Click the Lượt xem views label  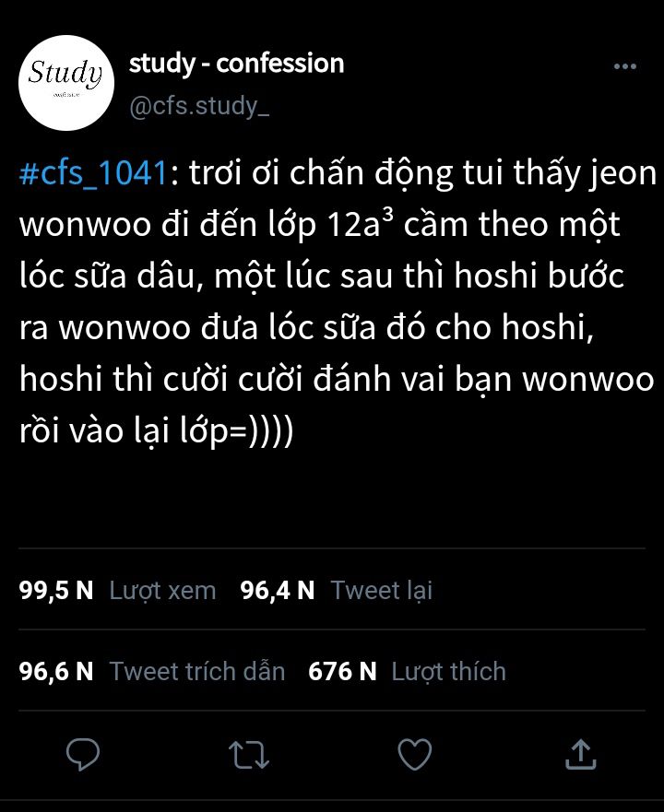(x=162, y=591)
